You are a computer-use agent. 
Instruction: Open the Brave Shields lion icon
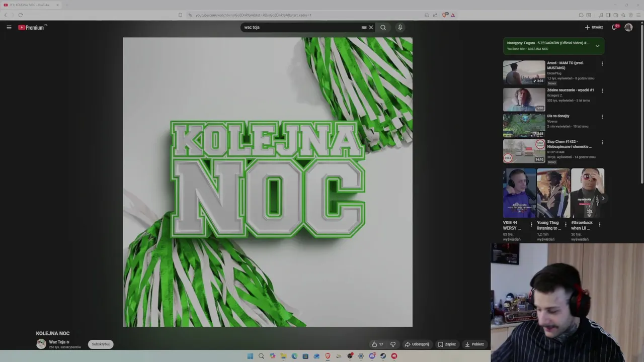tap(445, 15)
